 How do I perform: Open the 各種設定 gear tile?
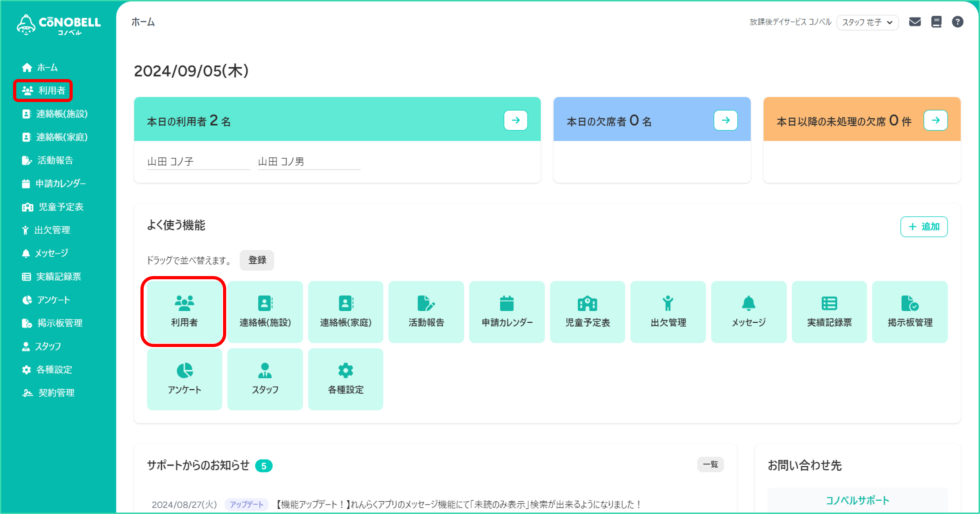pos(346,379)
